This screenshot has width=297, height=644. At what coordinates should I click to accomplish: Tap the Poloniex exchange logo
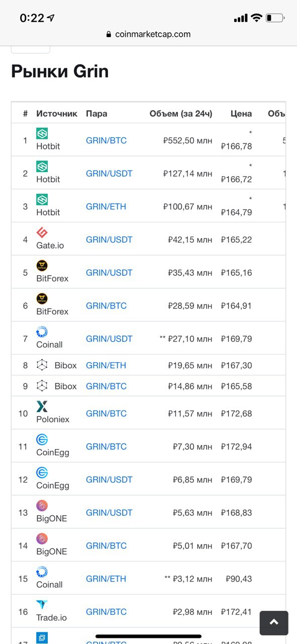[x=42, y=407]
